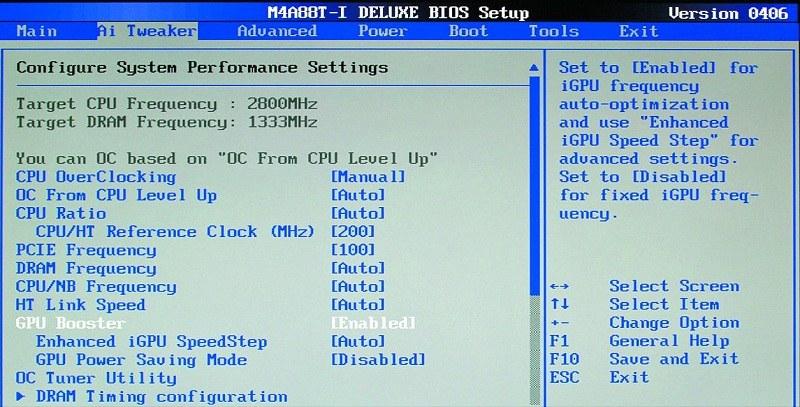Edit PCIE Frequency value [100]
The height and width of the screenshot is (407, 800).
(x=353, y=250)
